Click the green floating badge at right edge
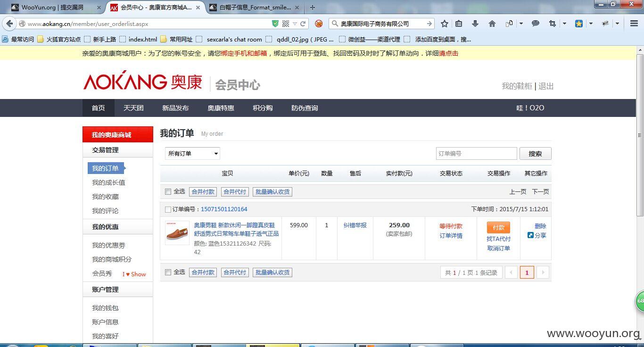The width and height of the screenshot is (644, 347). pyautogui.click(x=640, y=300)
